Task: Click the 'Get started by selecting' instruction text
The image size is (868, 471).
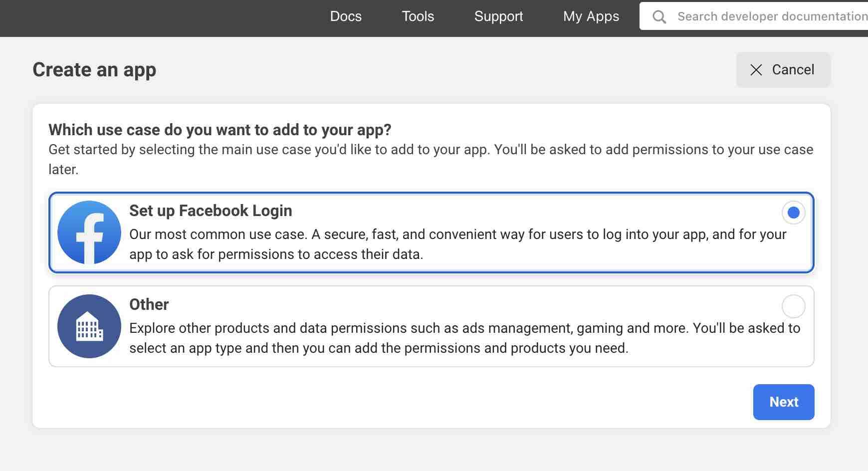Action: pyautogui.click(x=430, y=150)
